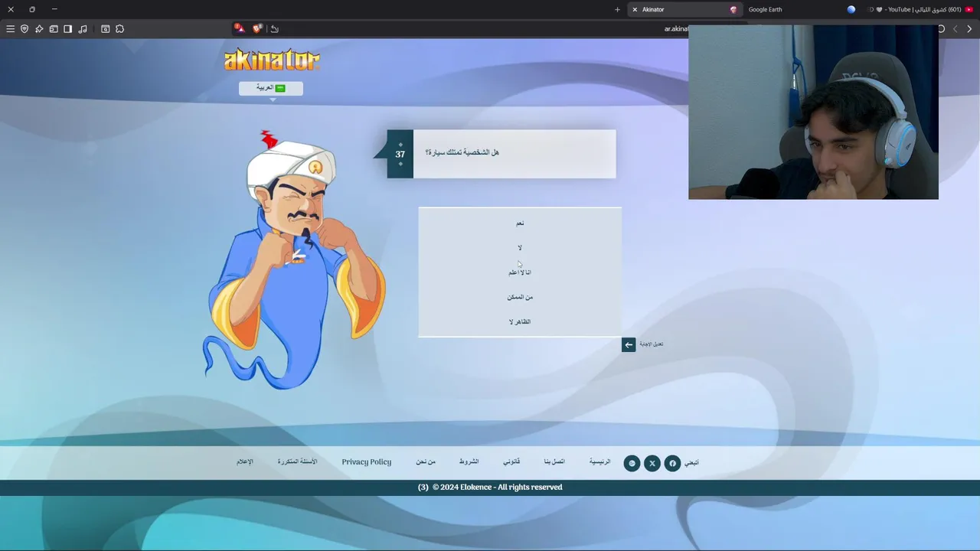The height and width of the screenshot is (551, 980).
Task: Open the browser hamburger menu
Action: 10,29
